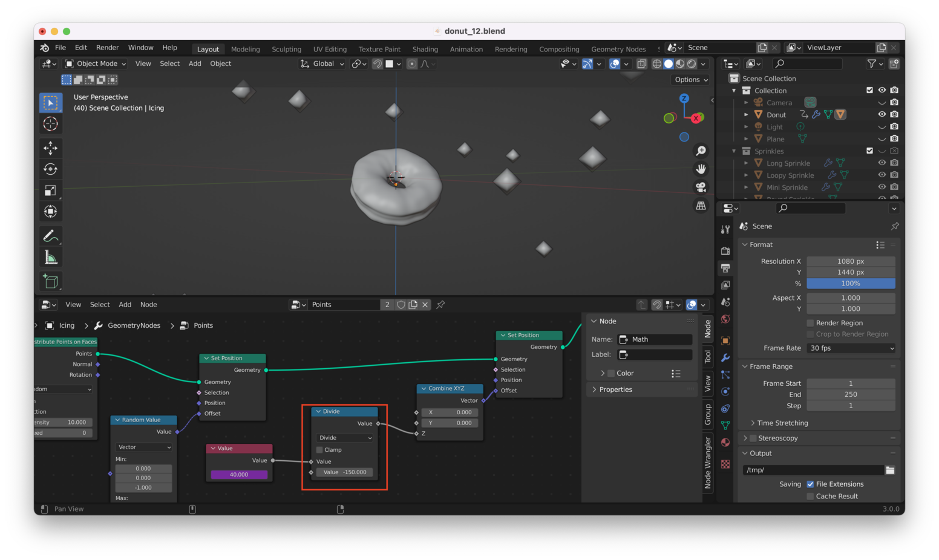Screen dimensions: 939x560
Task: Select the Annotate pencil tool
Action: click(51, 236)
